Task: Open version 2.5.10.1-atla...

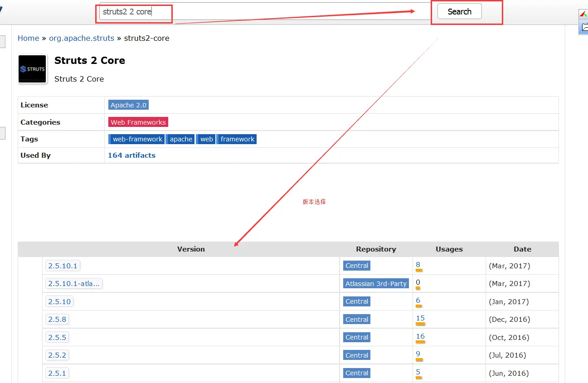Action: (x=74, y=283)
